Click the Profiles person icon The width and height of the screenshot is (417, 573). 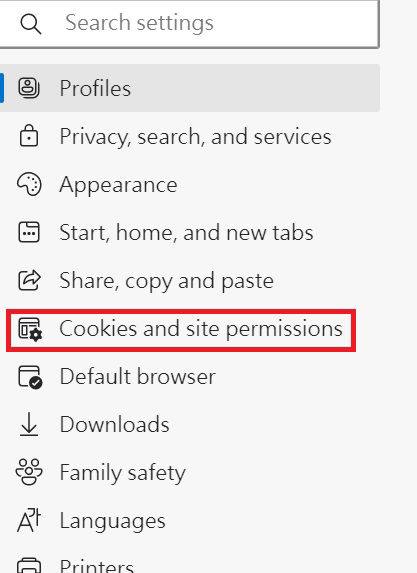[29, 88]
